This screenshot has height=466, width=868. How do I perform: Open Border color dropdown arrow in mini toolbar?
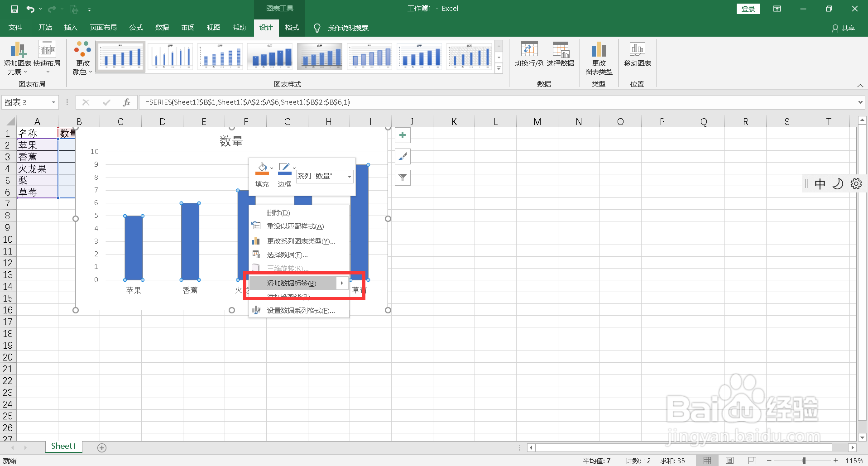pos(294,168)
